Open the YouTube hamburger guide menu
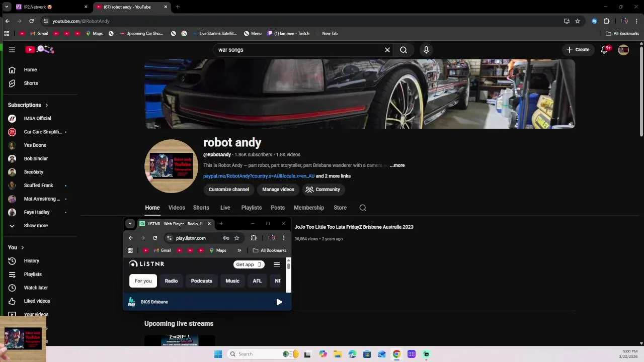644x362 pixels. [12, 50]
